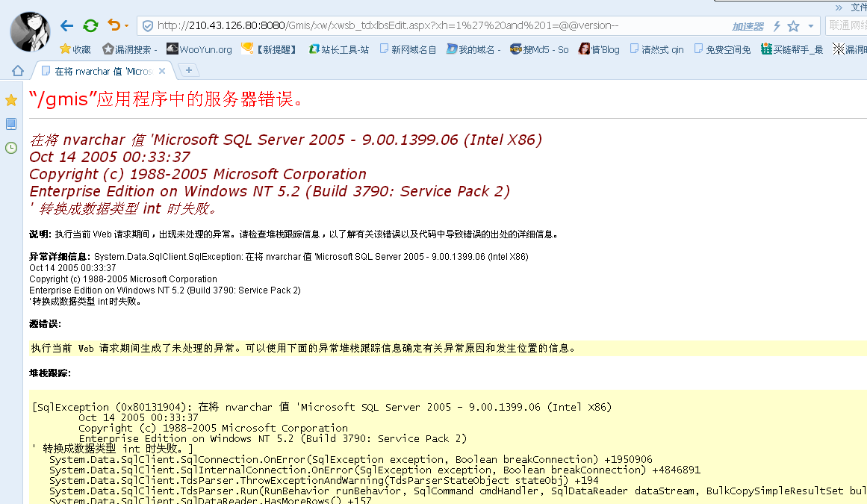Open sidebar history clock icon

pyautogui.click(x=11, y=148)
